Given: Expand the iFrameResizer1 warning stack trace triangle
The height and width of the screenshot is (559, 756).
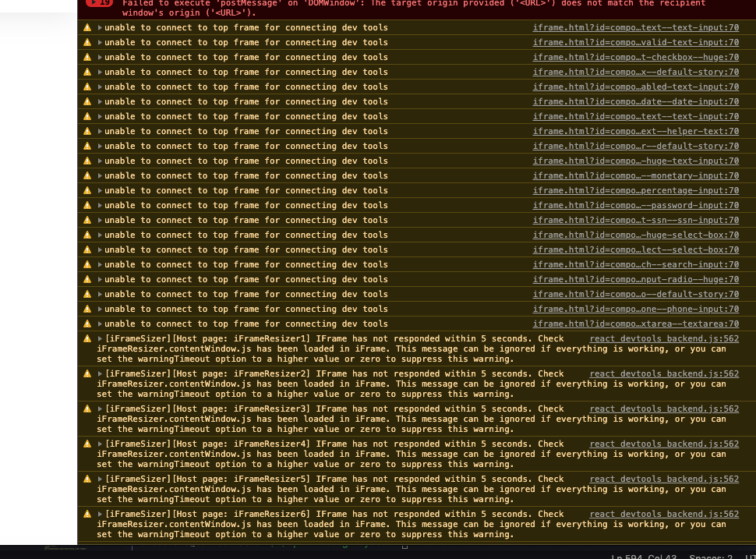Looking at the screenshot, I should [100, 338].
